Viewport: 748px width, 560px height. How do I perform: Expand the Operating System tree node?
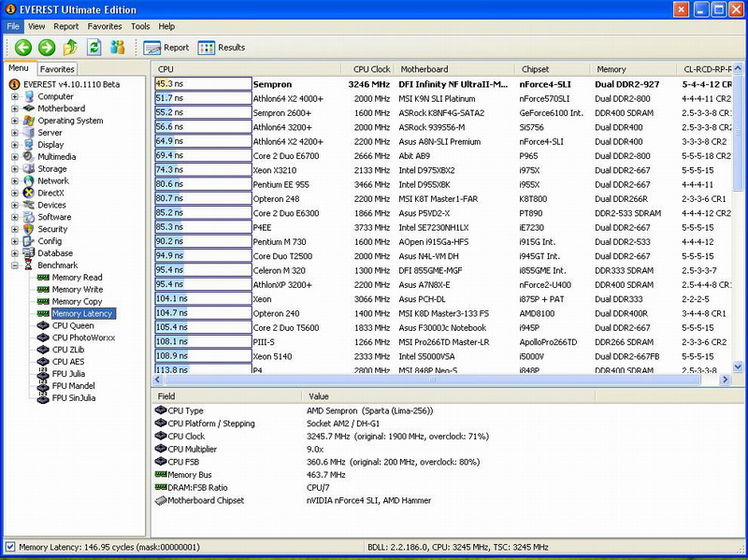pos(15,121)
